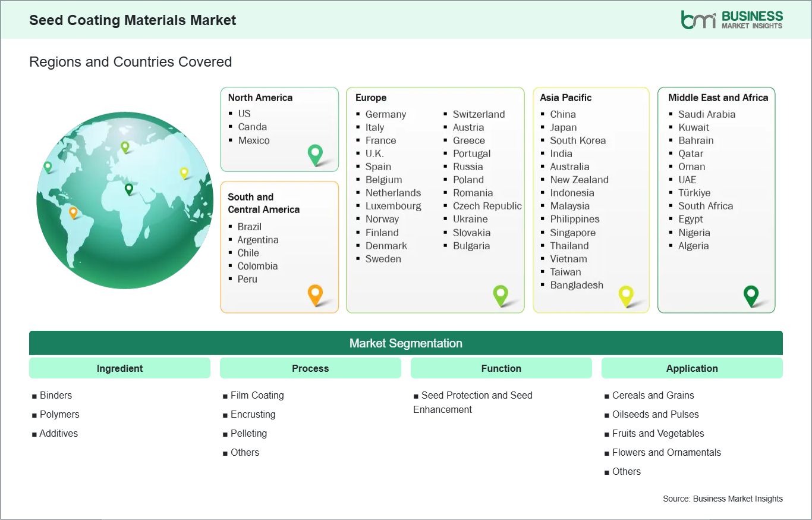Toggle the bullet next to Film Coating
The image size is (812, 520).
point(225,395)
